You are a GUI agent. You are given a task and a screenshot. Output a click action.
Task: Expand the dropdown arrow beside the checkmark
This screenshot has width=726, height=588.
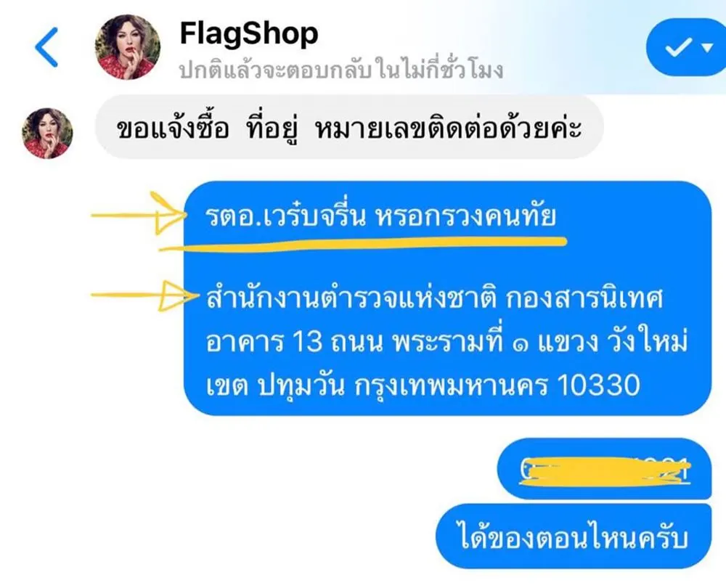click(707, 47)
